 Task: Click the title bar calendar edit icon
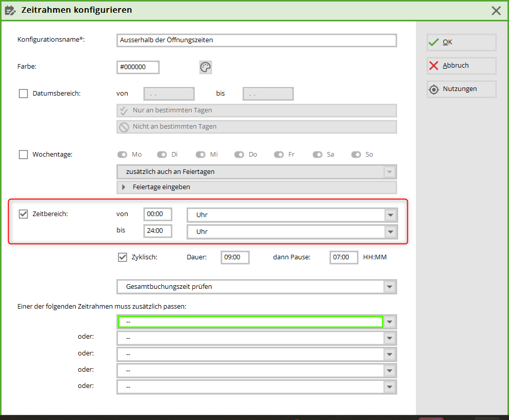click(10, 10)
